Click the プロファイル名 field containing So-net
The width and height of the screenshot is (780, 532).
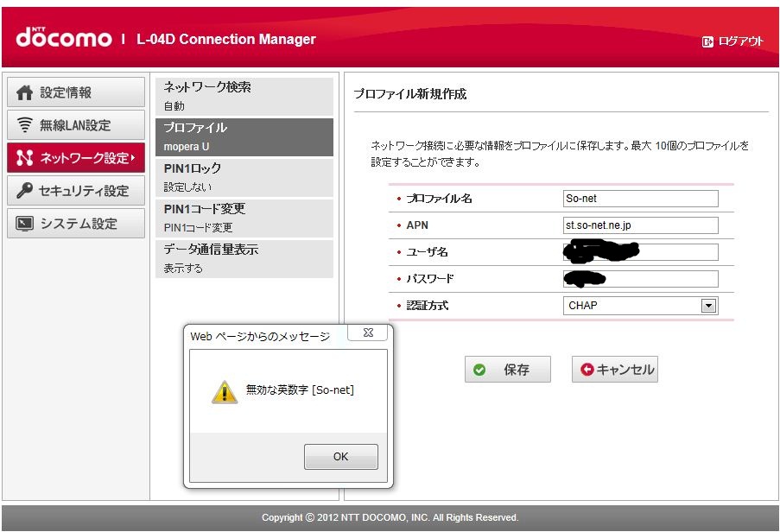[x=641, y=199]
